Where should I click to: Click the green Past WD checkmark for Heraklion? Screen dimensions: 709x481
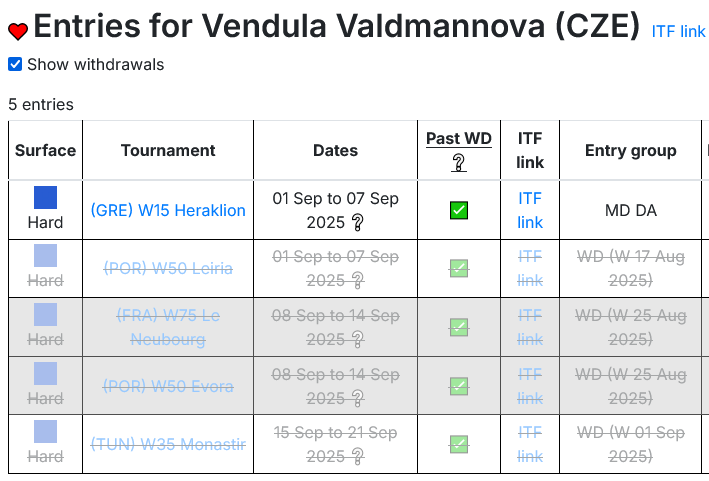point(459,210)
